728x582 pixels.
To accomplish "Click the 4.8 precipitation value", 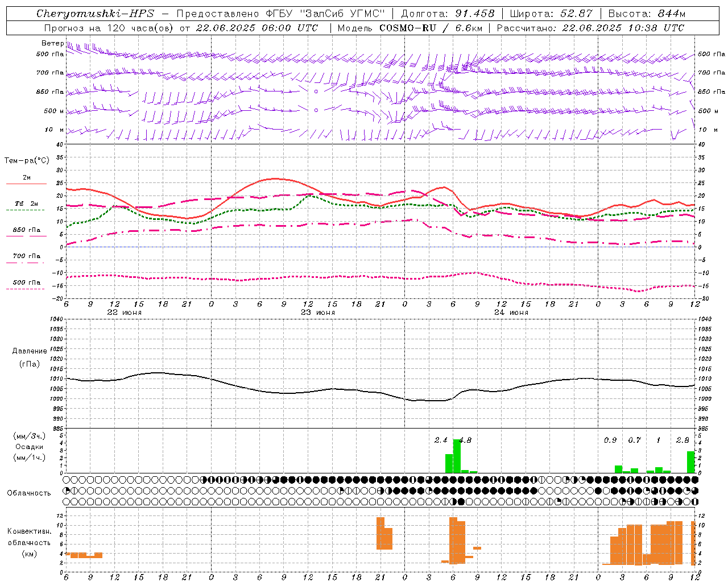I will (x=465, y=440).
